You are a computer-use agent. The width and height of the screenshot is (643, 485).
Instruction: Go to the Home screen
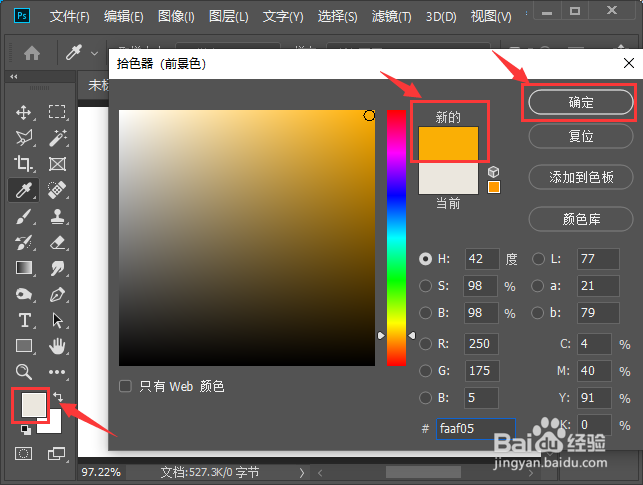click(32, 53)
